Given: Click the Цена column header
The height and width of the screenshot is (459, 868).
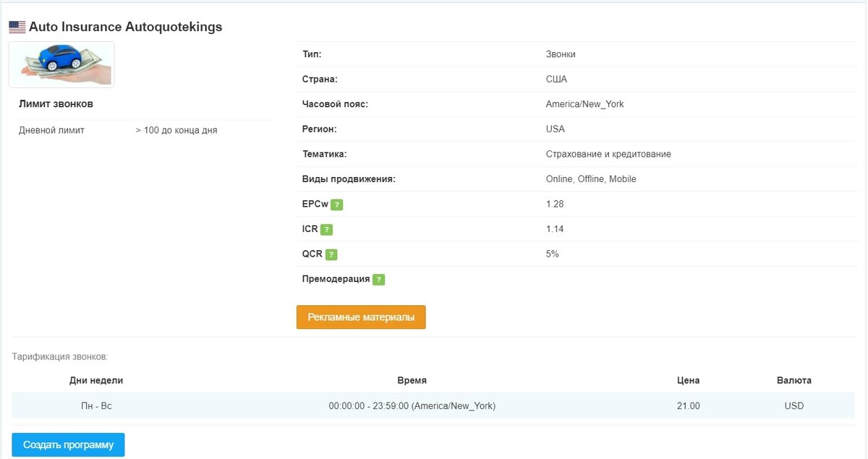Looking at the screenshot, I should click(688, 380).
